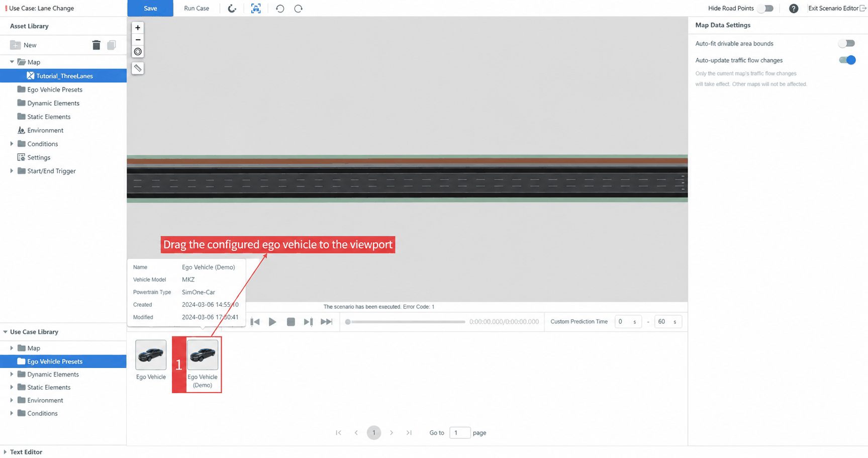Expand Conditions in Asset Library
Viewport: 868px width, 458px height.
pos(12,144)
